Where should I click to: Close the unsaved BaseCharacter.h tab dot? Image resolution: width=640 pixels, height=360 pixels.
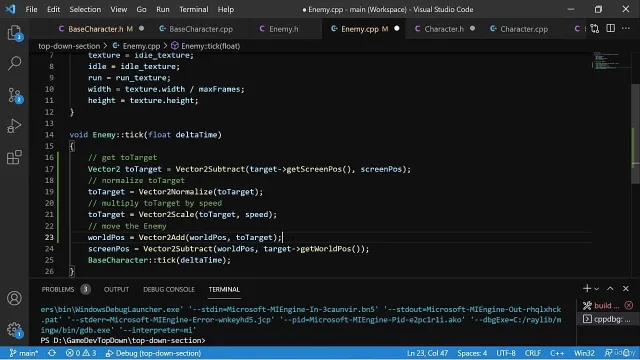tap(142, 29)
